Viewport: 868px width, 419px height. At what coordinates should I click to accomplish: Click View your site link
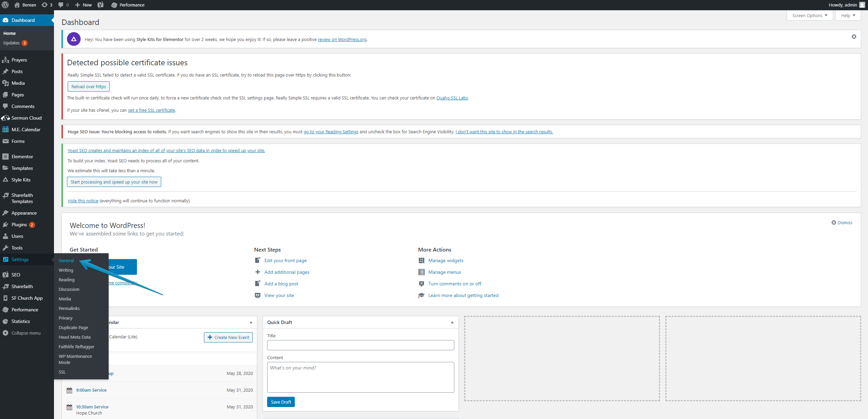tap(279, 295)
